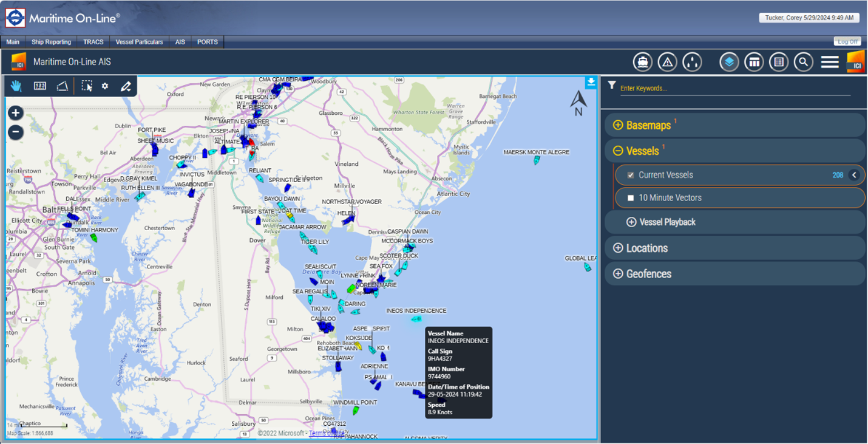
Task: Select the pan hand tool on the map
Action: (x=16, y=86)
